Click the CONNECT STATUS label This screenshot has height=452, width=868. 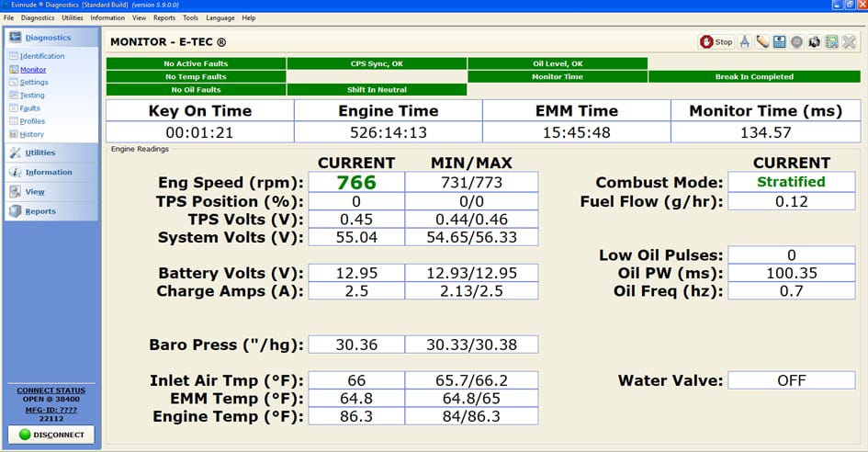pyautogui.click(x=51, y=390)
